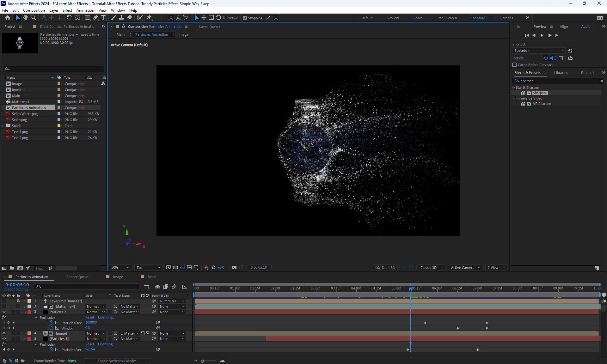607x364 pixels.
Task: Select the Puppet Pin tool
Action: 149,18
